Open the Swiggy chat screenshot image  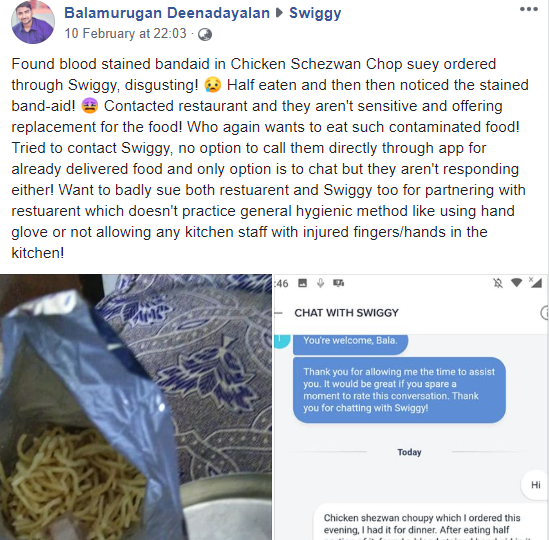pyautogui.click(x=410, y=407)
